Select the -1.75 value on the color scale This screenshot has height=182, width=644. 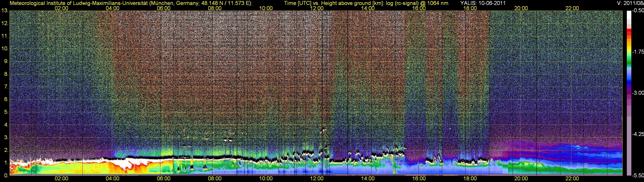[x=638, y=52]
